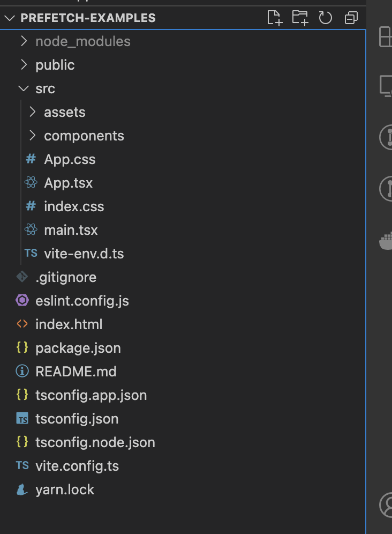
Task: Click the git icon beside .gitignore
Action: [x=22, y=277]
